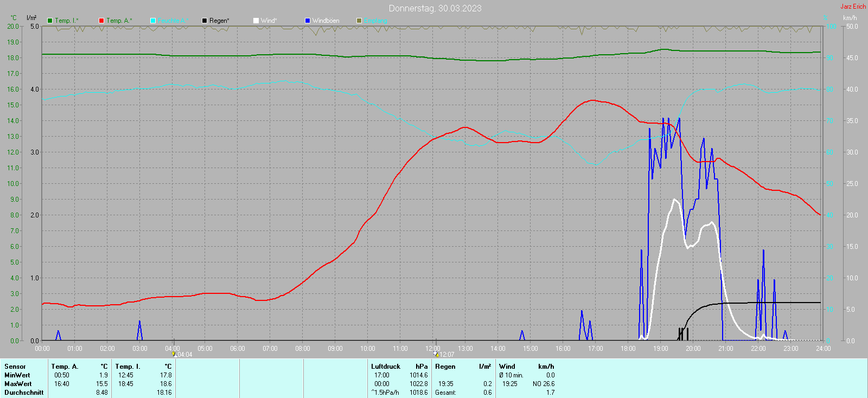The height and width of the screenshot is (398, 868).
Task: Select the "MinWert" row label
Action: 17,375
